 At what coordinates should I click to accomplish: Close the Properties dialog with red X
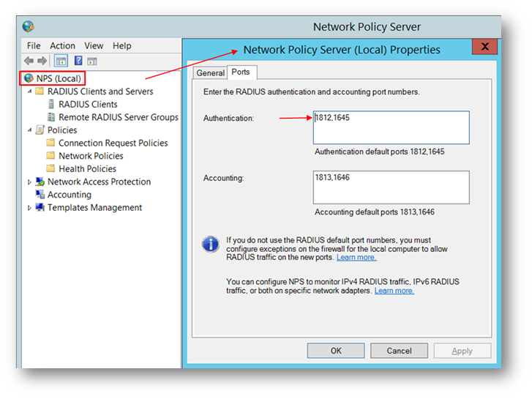click(485, 47)
